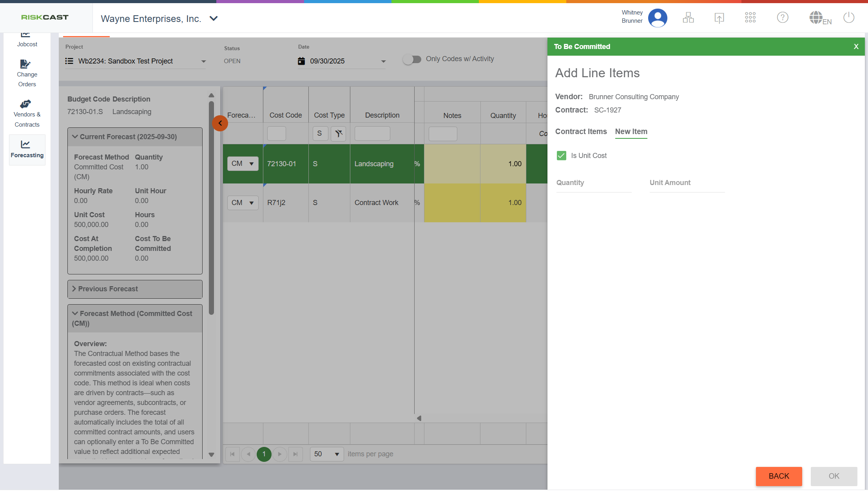Open the Wayne Enterprises company dropdown
Viewport: 868px width, 492px height.
point(214,18)
